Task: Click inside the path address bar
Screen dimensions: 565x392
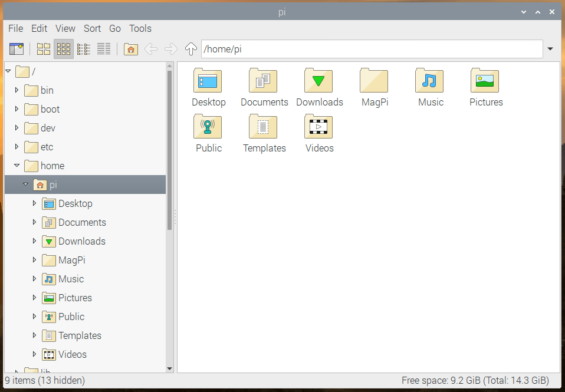Action: click(x=354, y=49)
